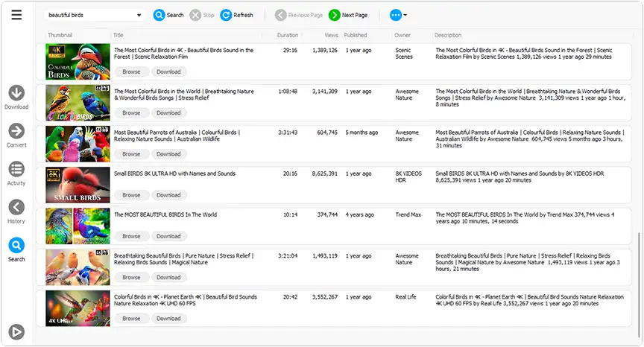Viewport: 644px width, 347px height.
Task: Download 'Most Beautiful Parrots of Australia' video
Action: 168,154
